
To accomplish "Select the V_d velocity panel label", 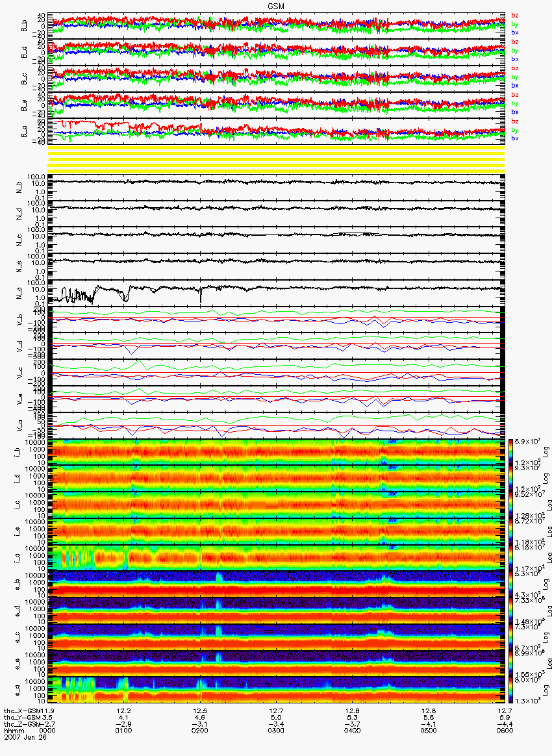I will [x=20, y=346].
